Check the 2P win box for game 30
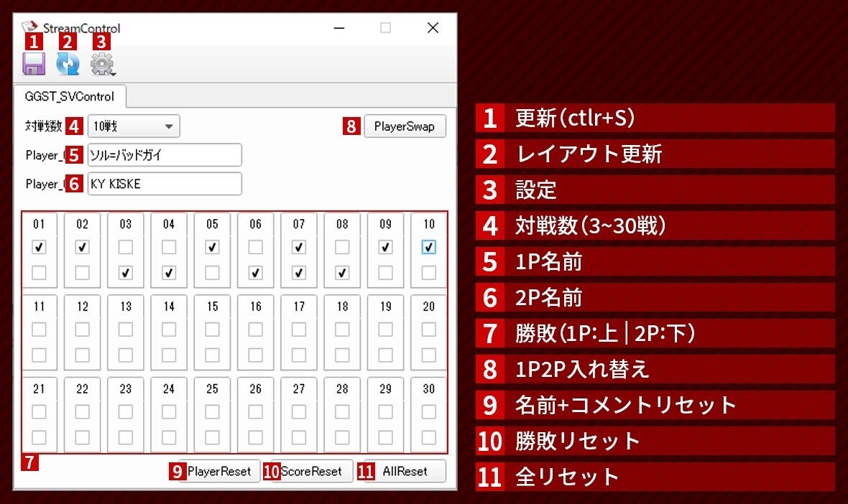 pos(428,437)
